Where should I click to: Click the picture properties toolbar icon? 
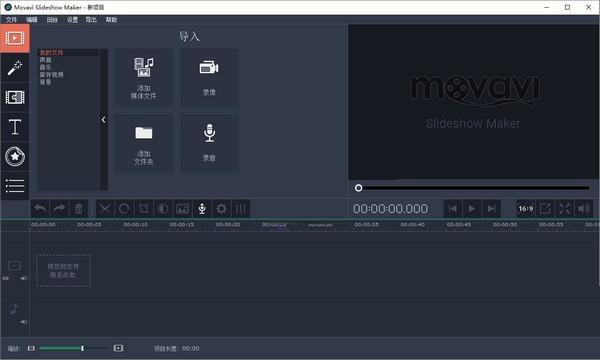pos(183,209)
